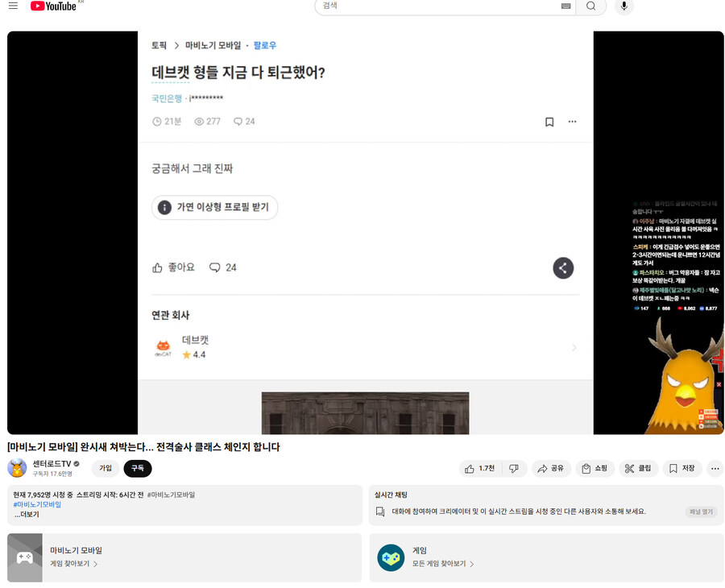Click the verified badge next to 센터로드TV
The width and height of the screenshot is (725, 588).
point(77,464)
